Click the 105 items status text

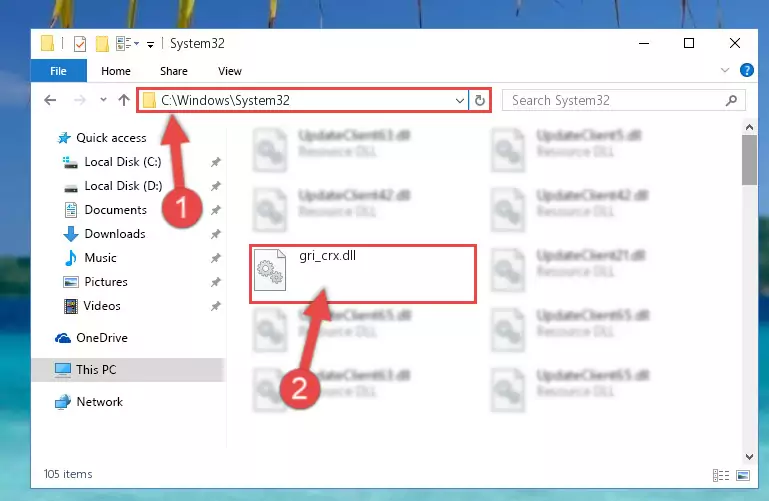pyautogui.click(x=68, y=474)
